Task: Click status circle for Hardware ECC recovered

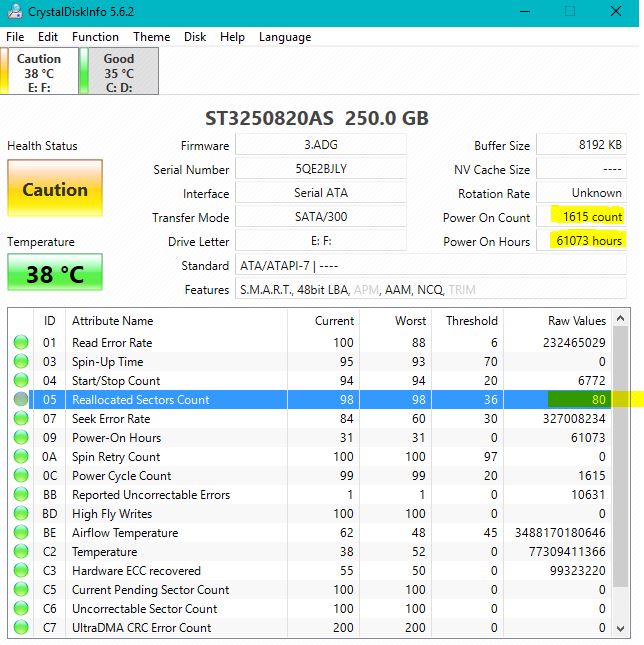Action: pos(21,570)
